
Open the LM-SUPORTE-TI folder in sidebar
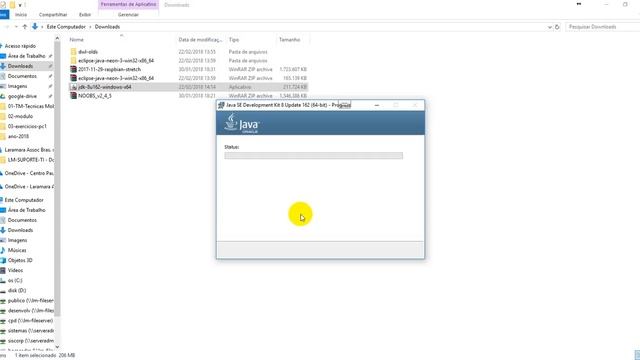click(x=31, y=160)
